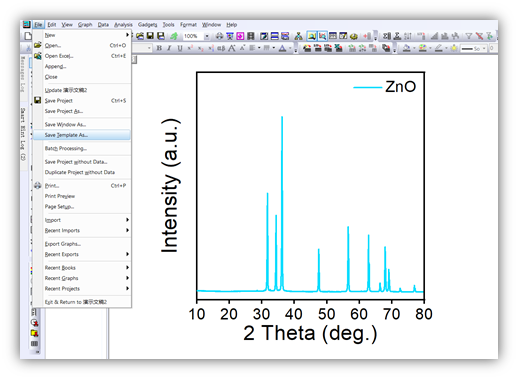The image size is (518, 379).
Task: Click the Intensity (a.u.) axis title
Action: pos(170,186)
